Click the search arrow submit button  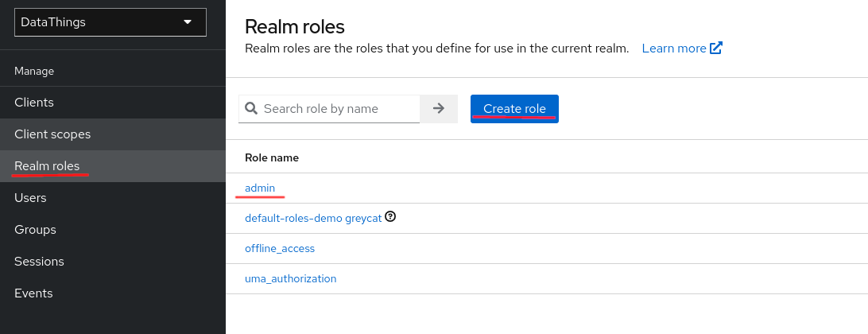pos(439,109)
